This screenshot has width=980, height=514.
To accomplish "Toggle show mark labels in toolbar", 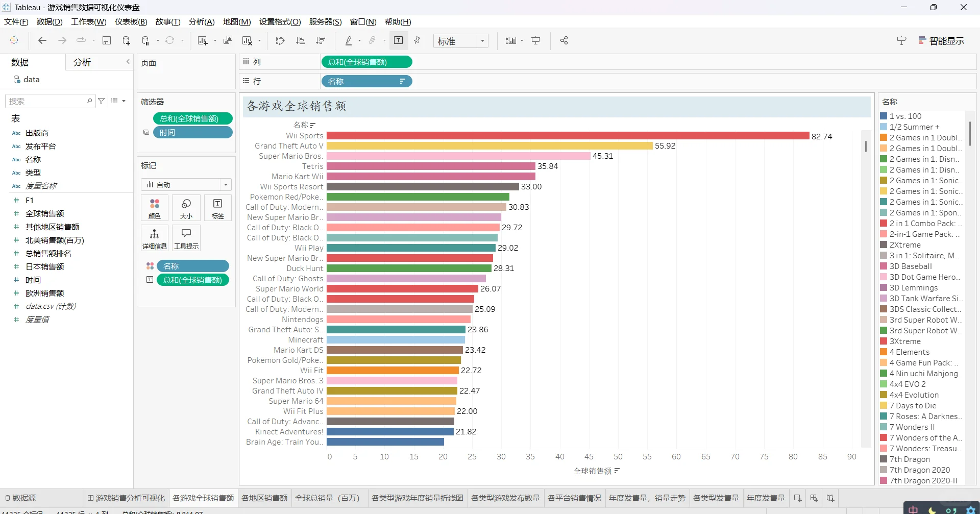I will tap(399, 40).
